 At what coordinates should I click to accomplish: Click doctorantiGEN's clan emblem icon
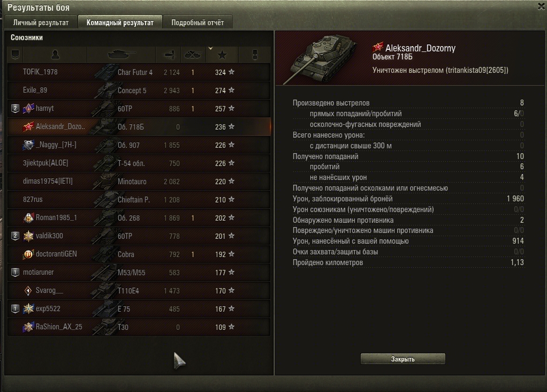[x=28, y=254]
